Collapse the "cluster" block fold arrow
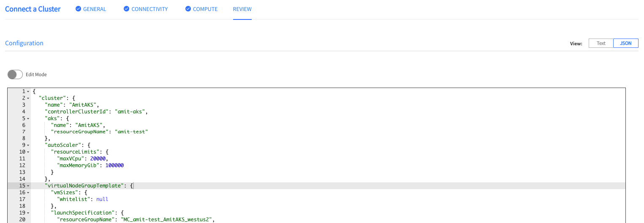 (x=28, y=98)
